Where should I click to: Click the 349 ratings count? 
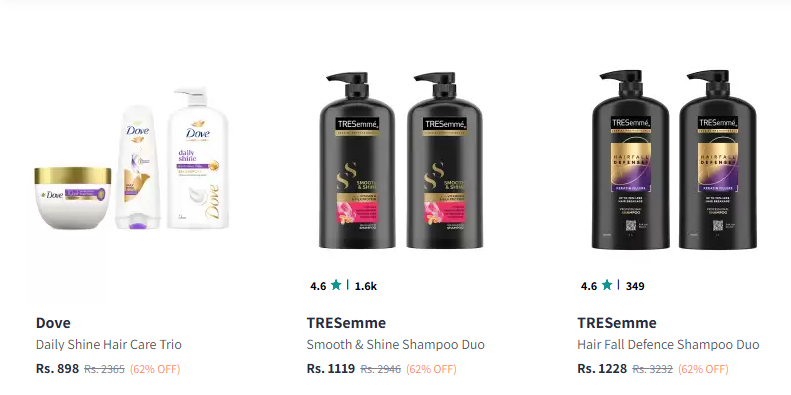pyautogui.click(x=635, y=286)
